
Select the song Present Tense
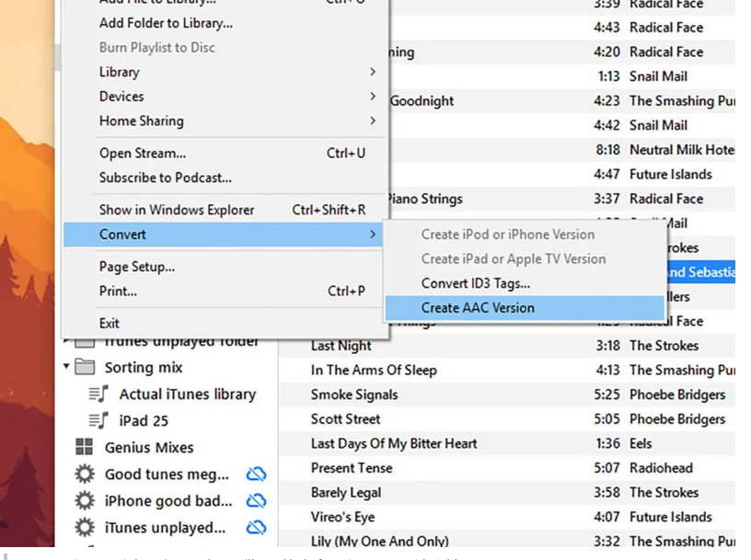point(352,468)
